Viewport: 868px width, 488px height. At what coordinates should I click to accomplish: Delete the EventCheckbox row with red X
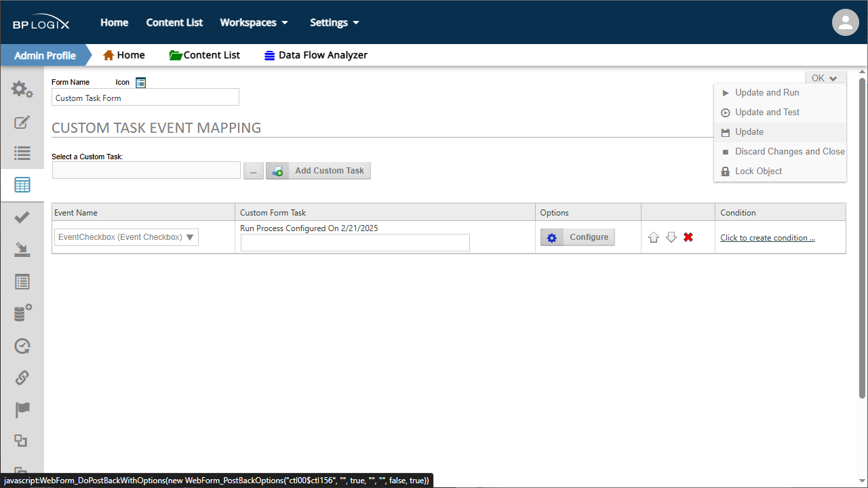click(688, 237)
